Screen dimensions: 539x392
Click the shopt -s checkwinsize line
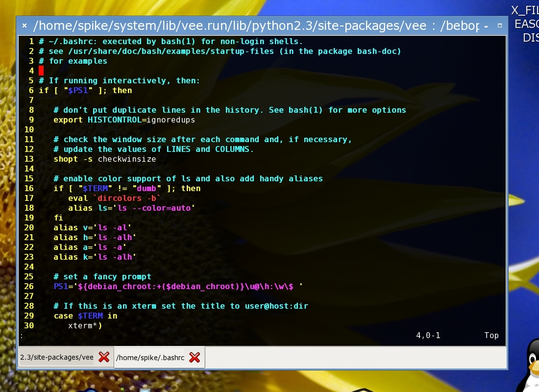click(x=104, y=159)
